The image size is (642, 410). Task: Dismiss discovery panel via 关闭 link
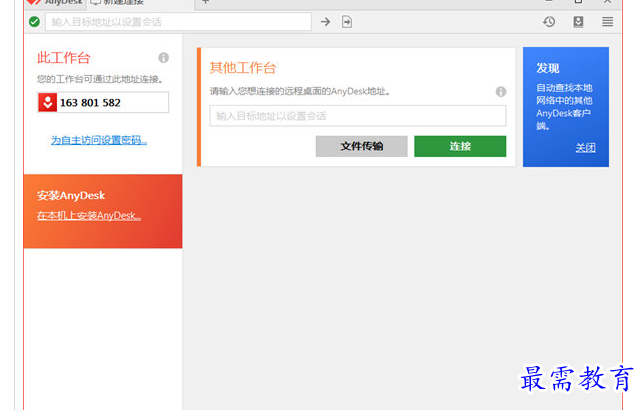585,147
